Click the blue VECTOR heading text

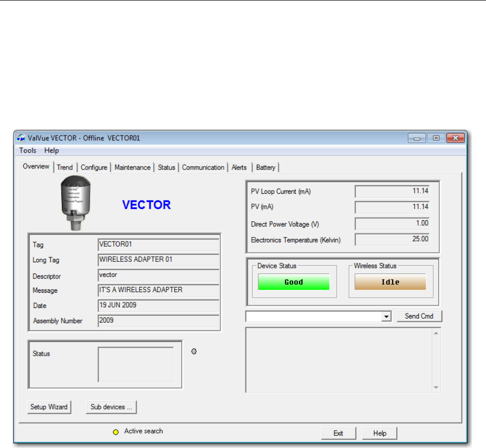click(146, 204)
